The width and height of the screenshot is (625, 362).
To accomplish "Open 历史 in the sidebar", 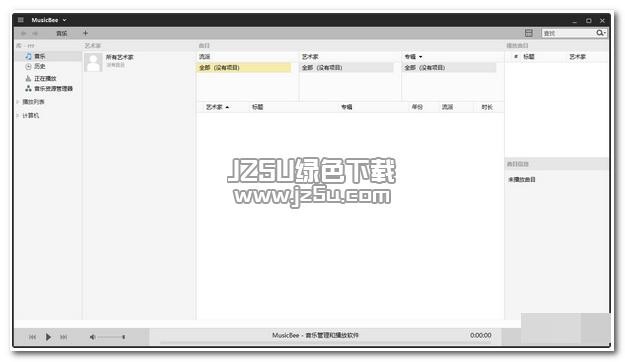I will point(39,66).
